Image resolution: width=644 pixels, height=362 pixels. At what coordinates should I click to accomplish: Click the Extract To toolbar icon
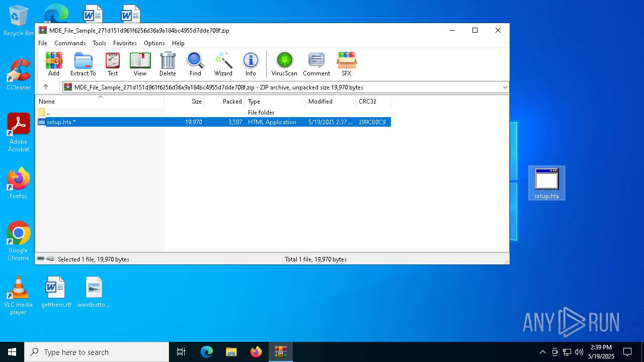[x=83, y=64]
